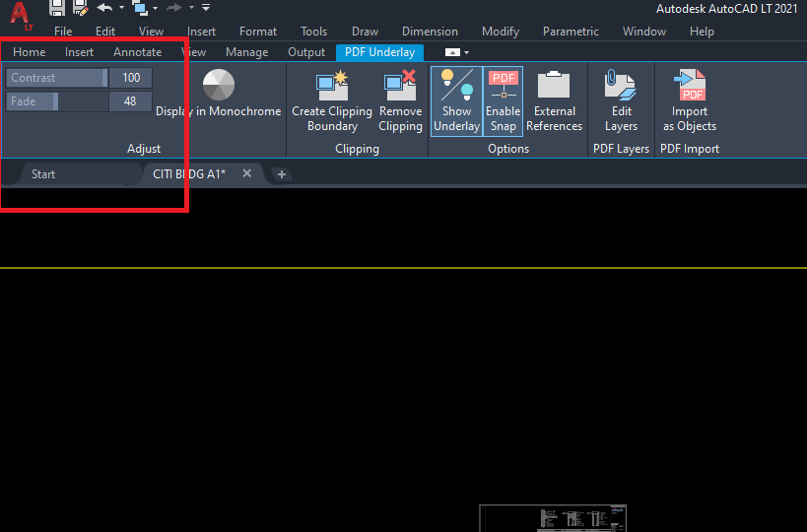Click the Options panel title
The height and width of the screenshot is (532, 807).
click(x=508, y=149)
